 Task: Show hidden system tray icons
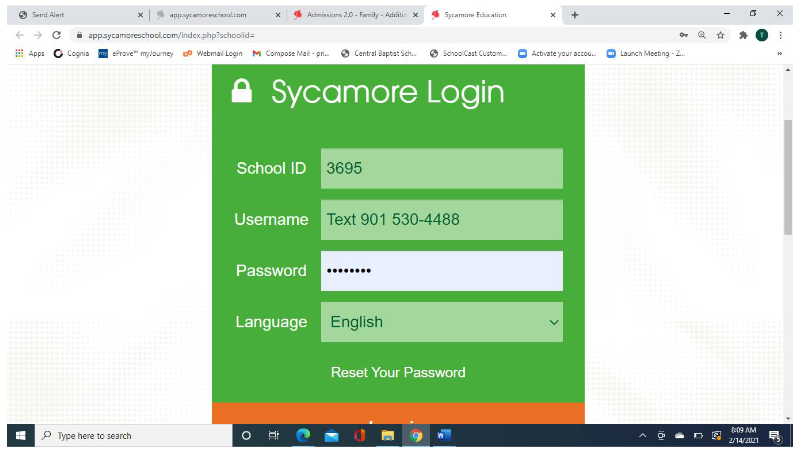pyautogui.click(x=643, y=436)
